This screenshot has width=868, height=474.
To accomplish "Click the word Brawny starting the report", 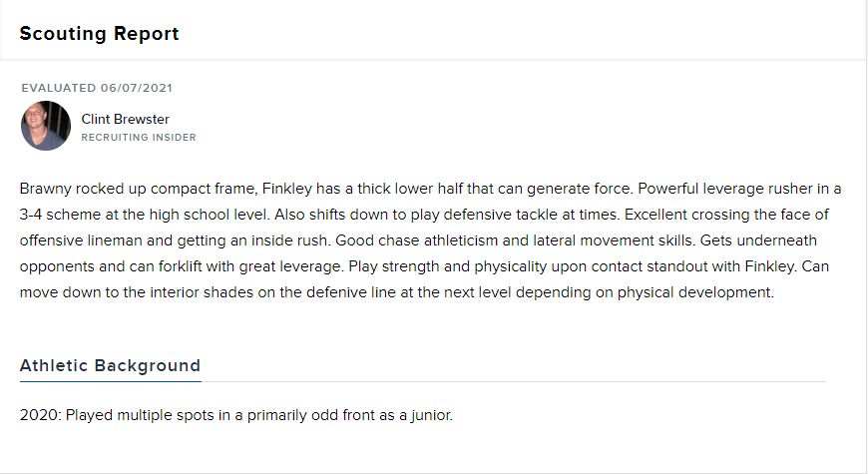I will pyautogui.click(x=44, y=189).
